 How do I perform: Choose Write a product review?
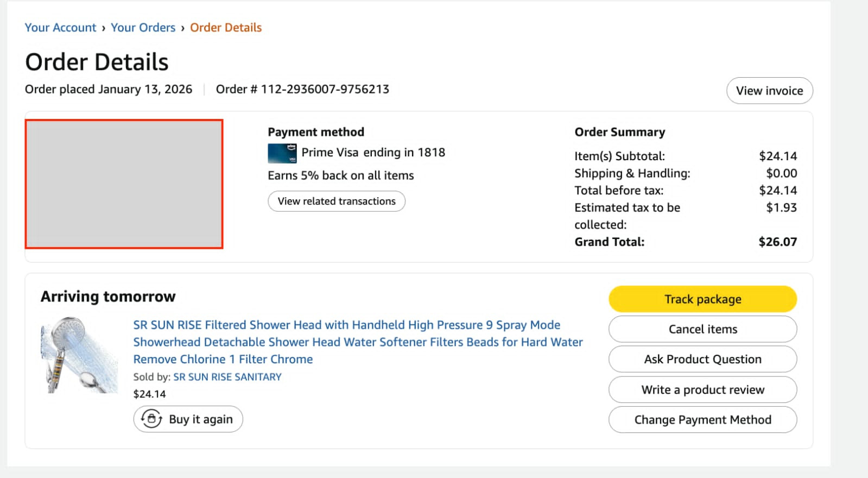702,389
